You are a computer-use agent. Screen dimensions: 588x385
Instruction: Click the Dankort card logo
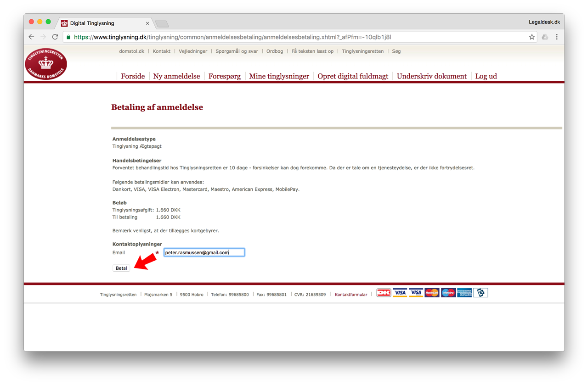(384, 293)
